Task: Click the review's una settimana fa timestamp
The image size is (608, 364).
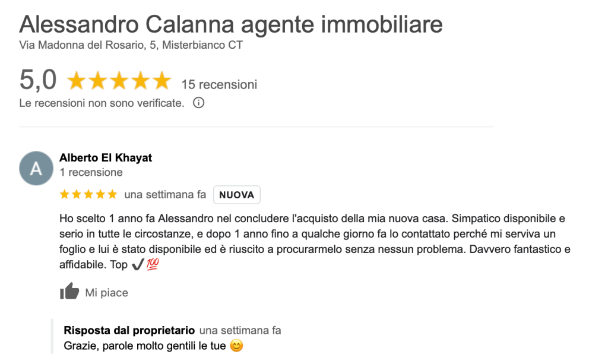Action: [165, 195]
